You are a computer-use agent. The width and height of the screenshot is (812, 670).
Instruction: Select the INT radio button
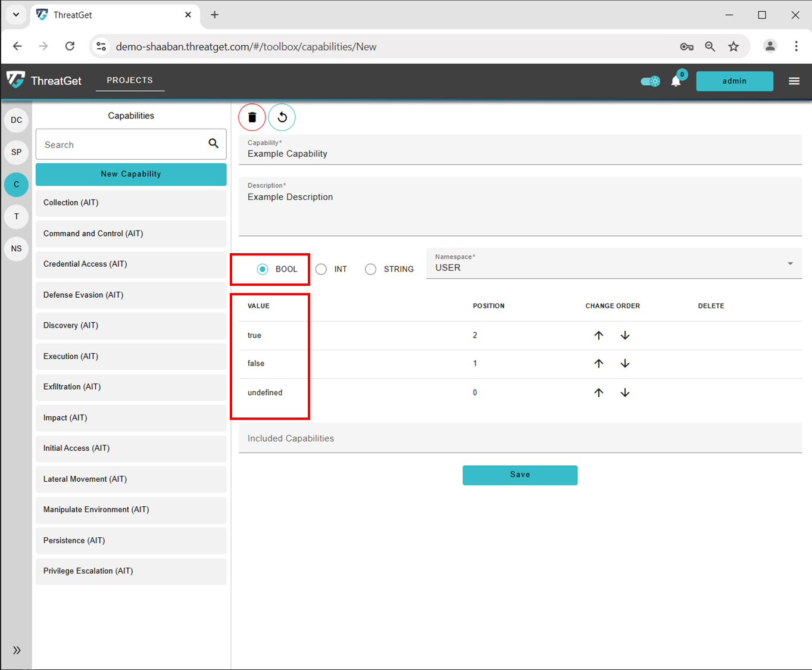321,269
